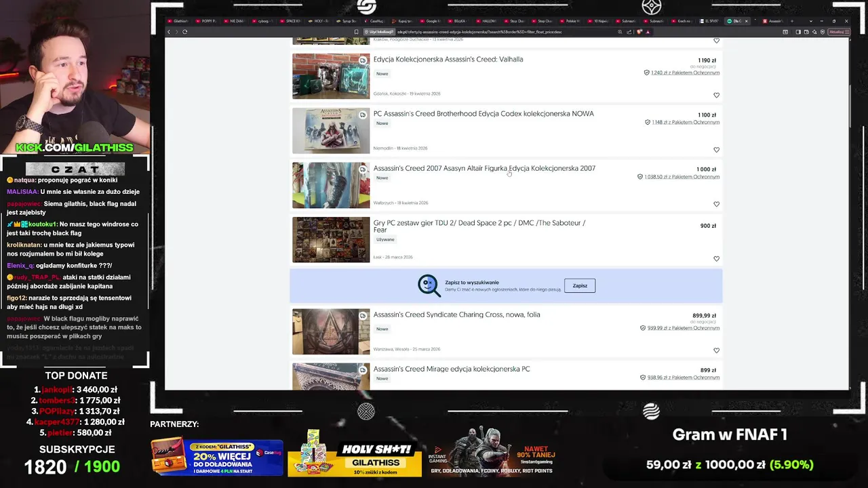
Task: Favorite the Altaïr Figurka listing heart icon
Action: pos(716,204)
